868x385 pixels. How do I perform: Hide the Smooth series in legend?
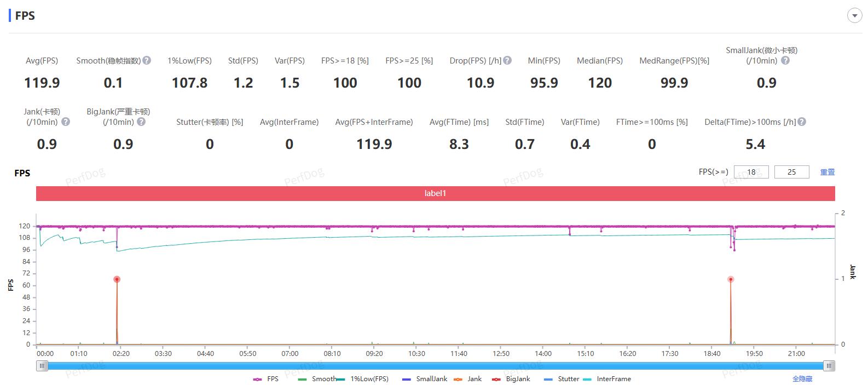[x=317, y=379]
